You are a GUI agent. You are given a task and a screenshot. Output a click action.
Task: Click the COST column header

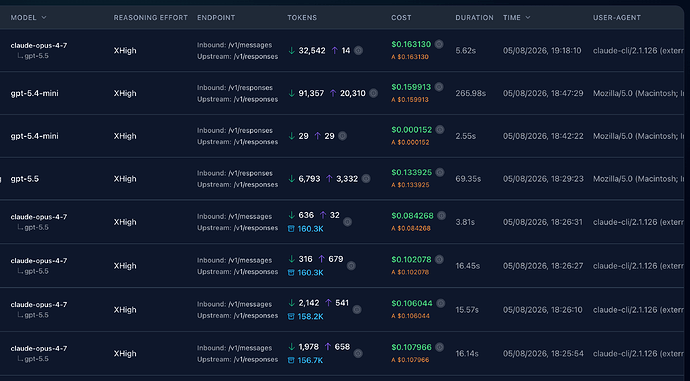point(401,18)
